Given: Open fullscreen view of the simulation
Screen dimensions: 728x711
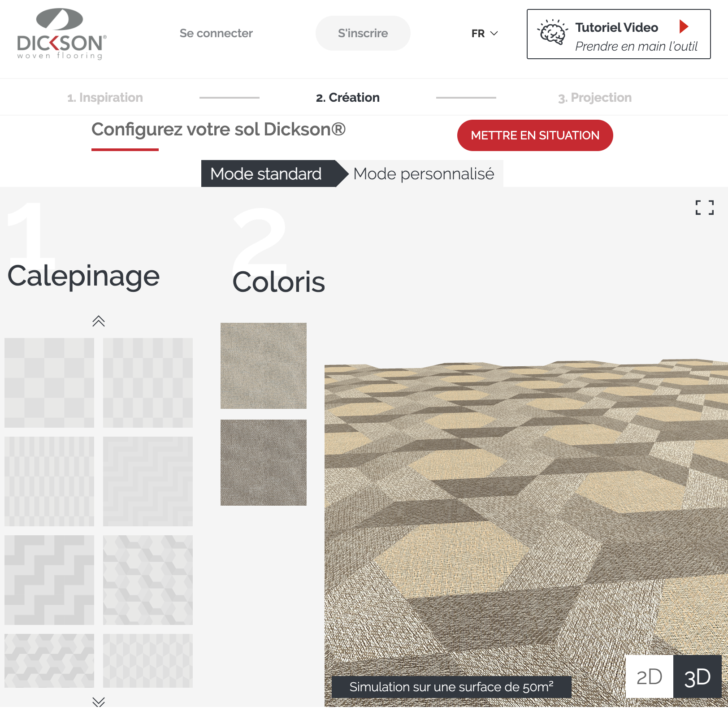Looking at the screenshot, I should pyautogui.click(x=704, y=208).
